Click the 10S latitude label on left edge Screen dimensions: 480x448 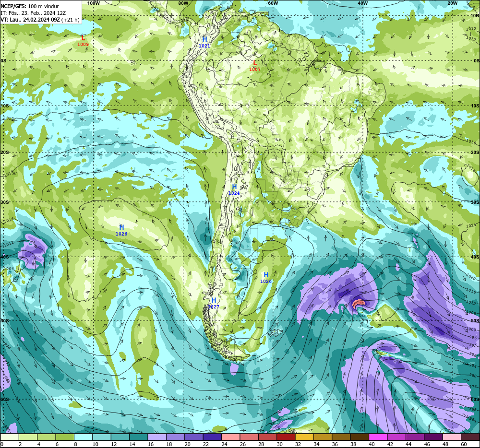click(x=5, y=106)
